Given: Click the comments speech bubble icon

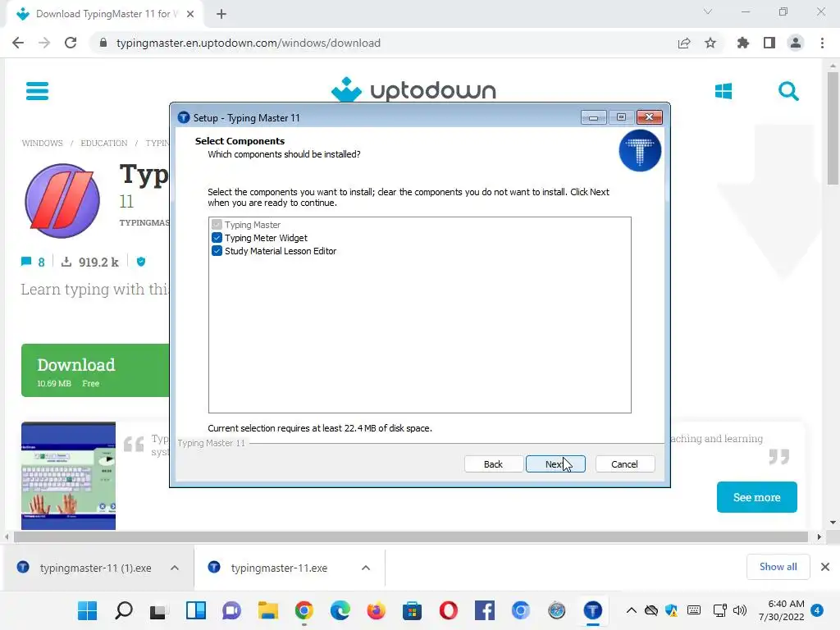Looking at the screenshot, I should tap(25, 262).
